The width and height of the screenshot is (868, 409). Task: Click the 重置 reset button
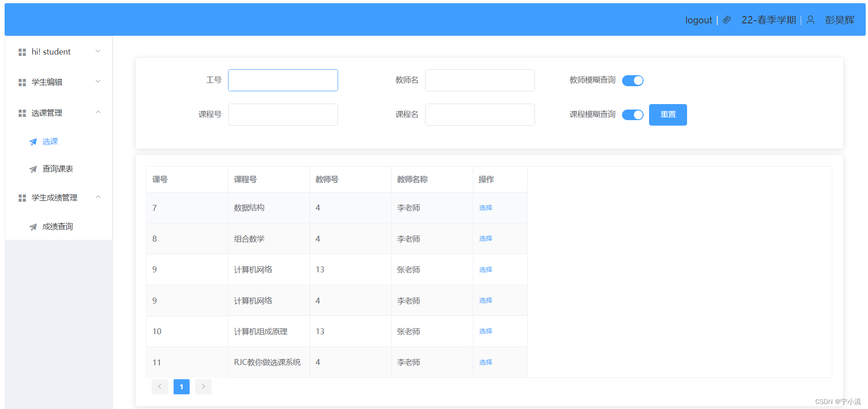(x=668, y=115)
